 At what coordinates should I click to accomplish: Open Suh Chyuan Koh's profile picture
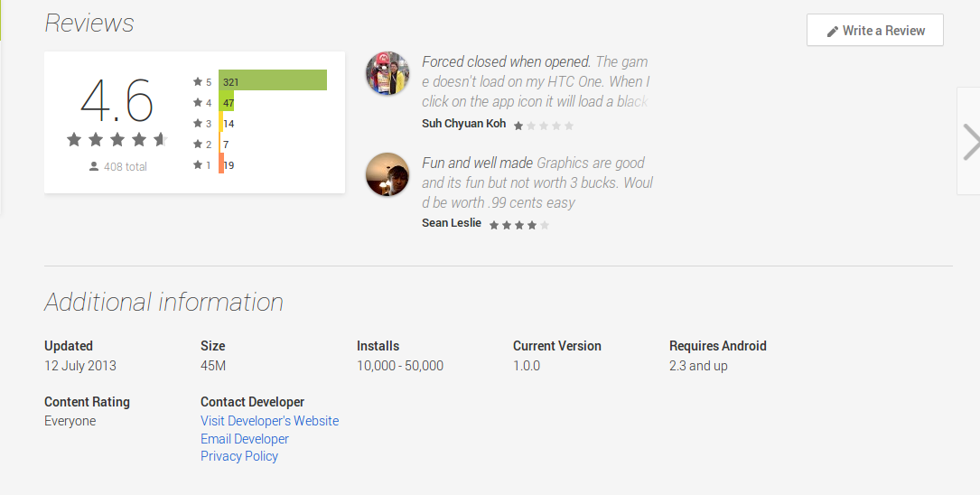[387, 73]
